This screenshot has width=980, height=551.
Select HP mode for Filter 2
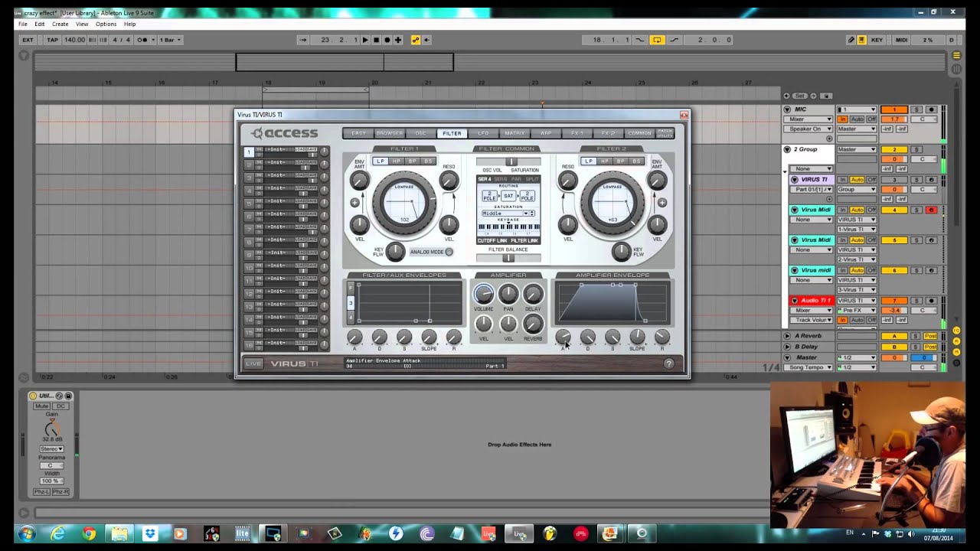tap(604, 161)
